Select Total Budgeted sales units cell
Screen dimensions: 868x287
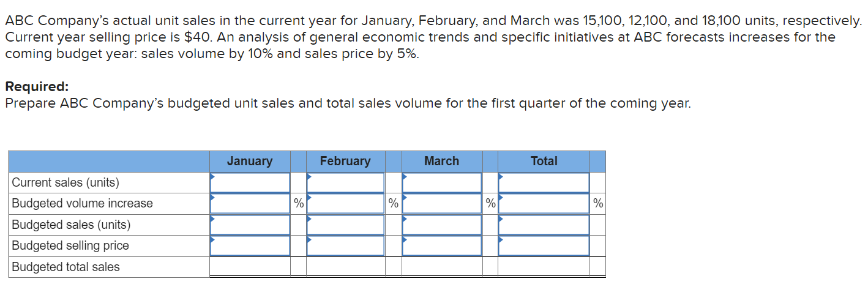tap(544, 225)
